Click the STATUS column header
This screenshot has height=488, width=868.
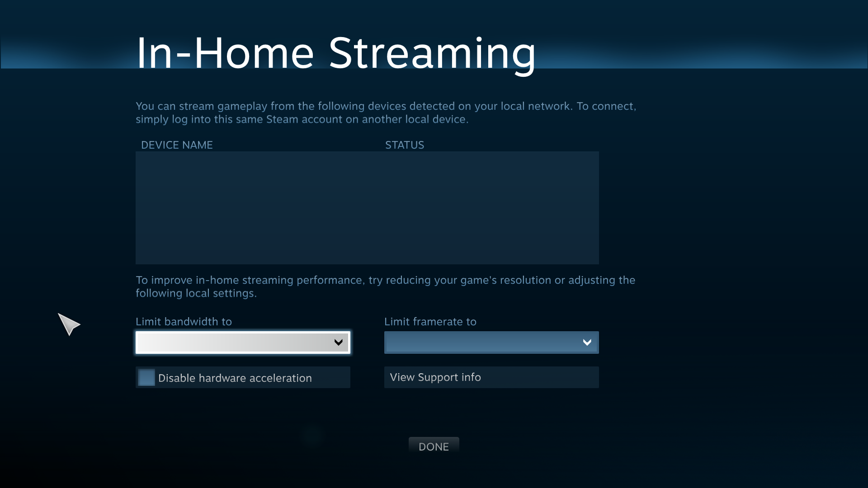pyautogui.click(x=405, y=145)
